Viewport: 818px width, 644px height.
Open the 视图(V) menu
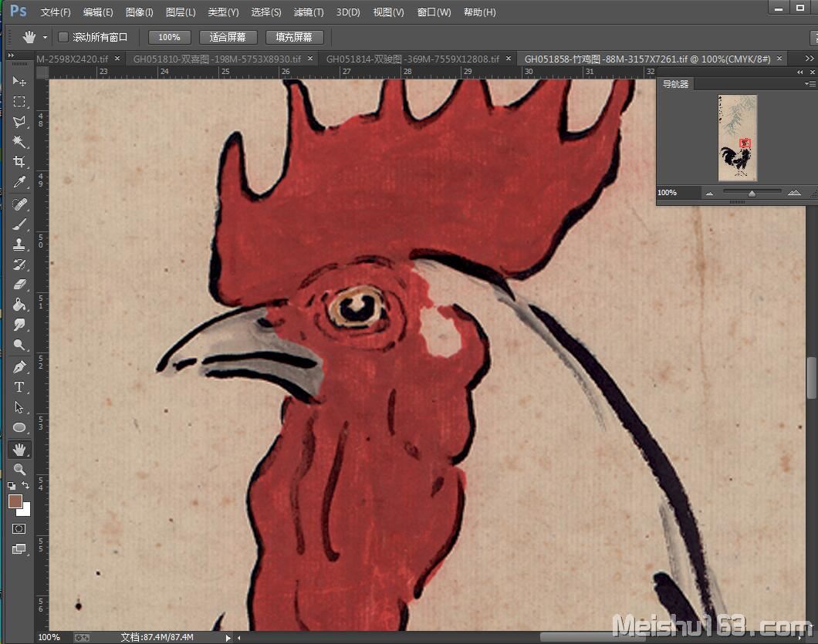[x=388, y=12]
